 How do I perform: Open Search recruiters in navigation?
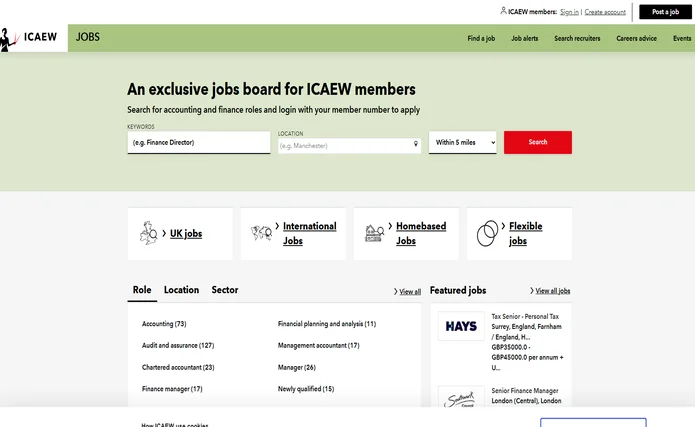[577, 39]
